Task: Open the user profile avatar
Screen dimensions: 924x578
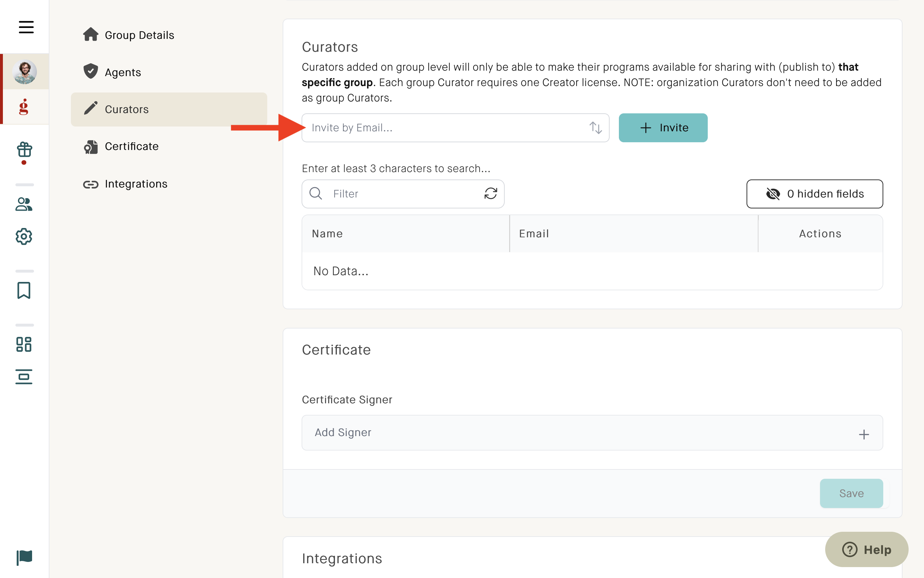Action: click(24, 72)
